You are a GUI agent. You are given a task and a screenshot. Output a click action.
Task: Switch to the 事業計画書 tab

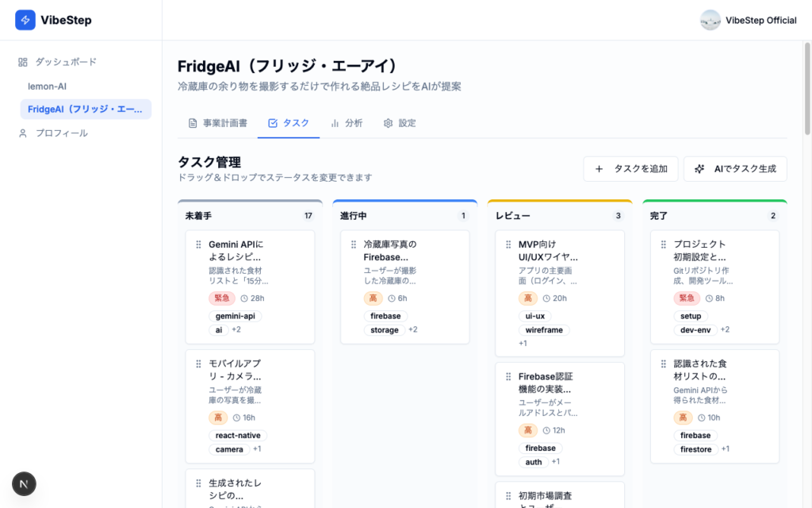217,123
